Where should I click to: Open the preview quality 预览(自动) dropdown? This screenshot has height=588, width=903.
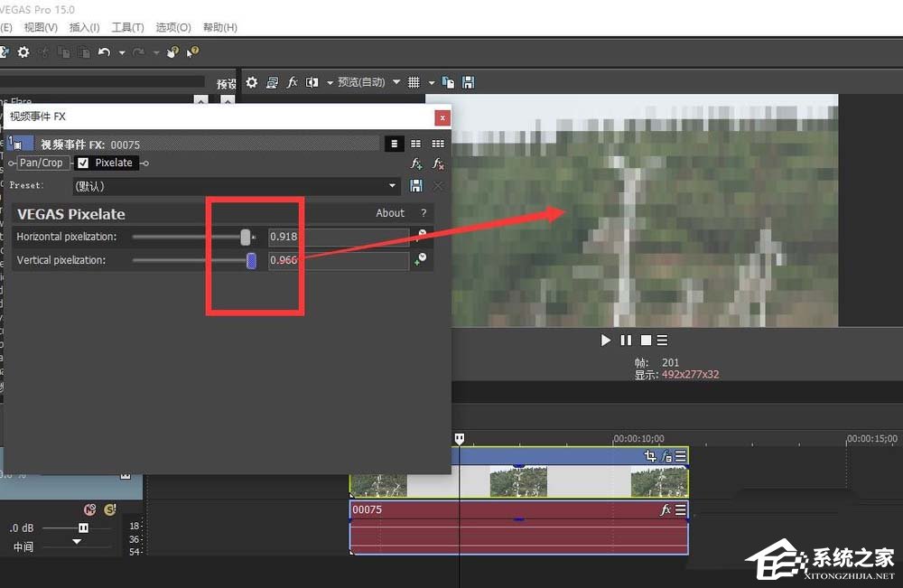pyautogui.click(x=396, y=82)
